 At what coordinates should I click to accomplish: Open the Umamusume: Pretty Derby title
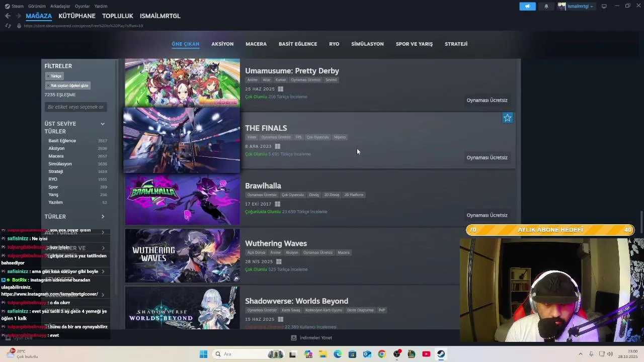click(x=292, y=71)
